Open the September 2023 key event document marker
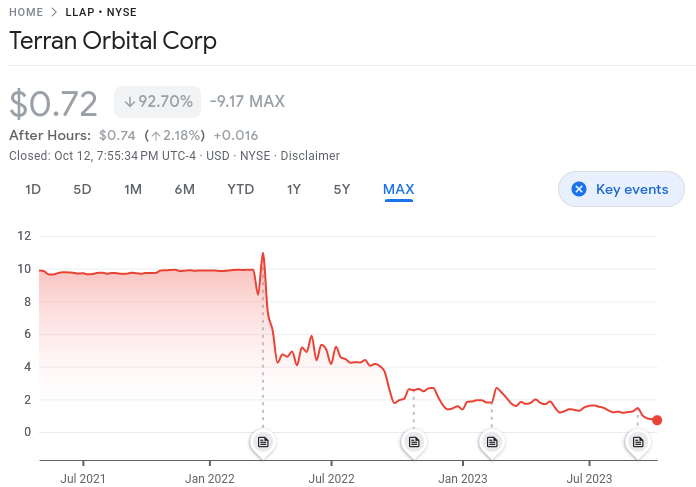This screenshot has width=696, height=487. coord(637,441)
